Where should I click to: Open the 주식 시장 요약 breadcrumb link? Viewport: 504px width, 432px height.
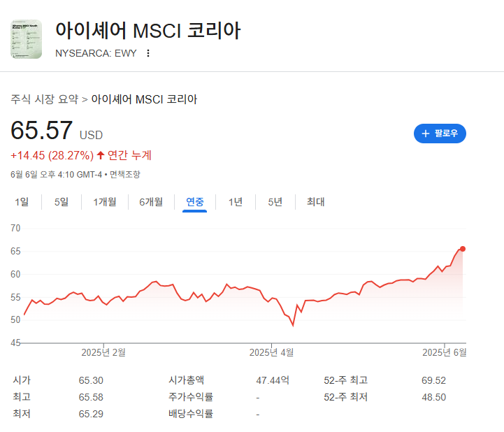(x=45, y=99)
